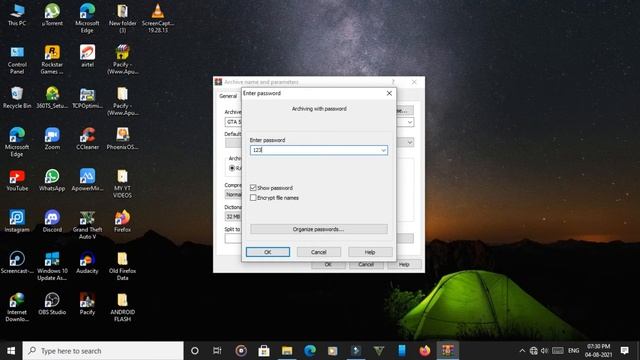Open the ScreenCapt VLC file on desktop
This screenshot has height=360, width=640.
[158, 19]
